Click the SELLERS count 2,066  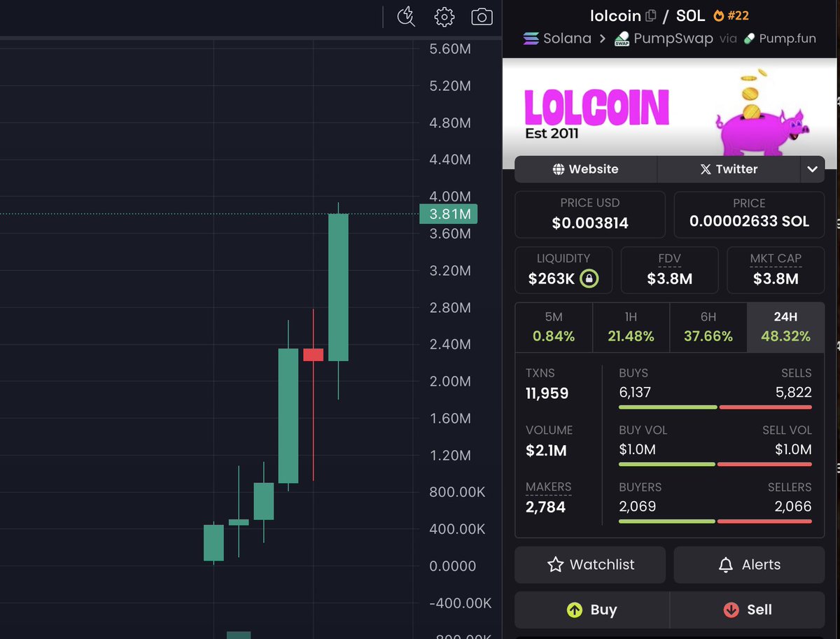point(793,506)
